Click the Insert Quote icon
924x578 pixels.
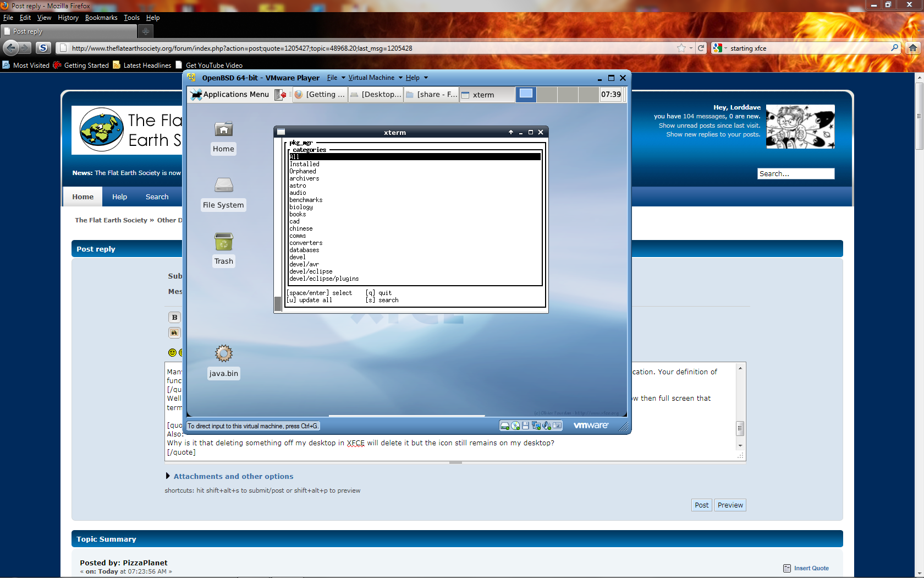[x=787, y=568]
